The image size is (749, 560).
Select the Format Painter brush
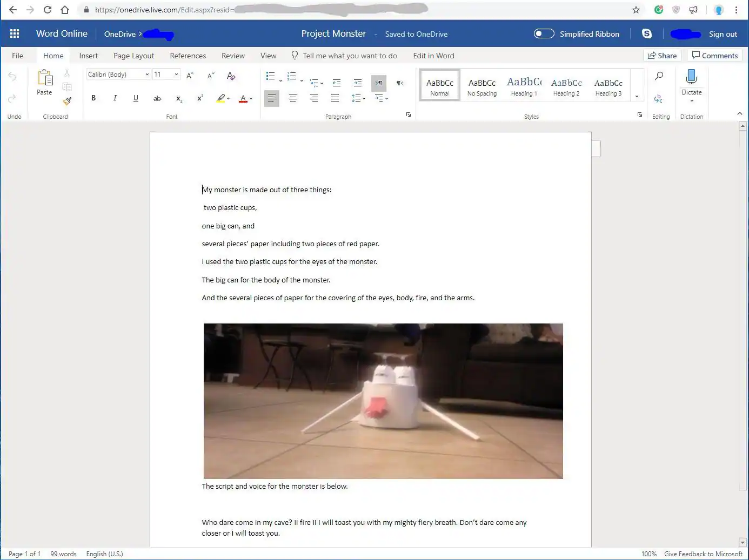tap(67, 101)
